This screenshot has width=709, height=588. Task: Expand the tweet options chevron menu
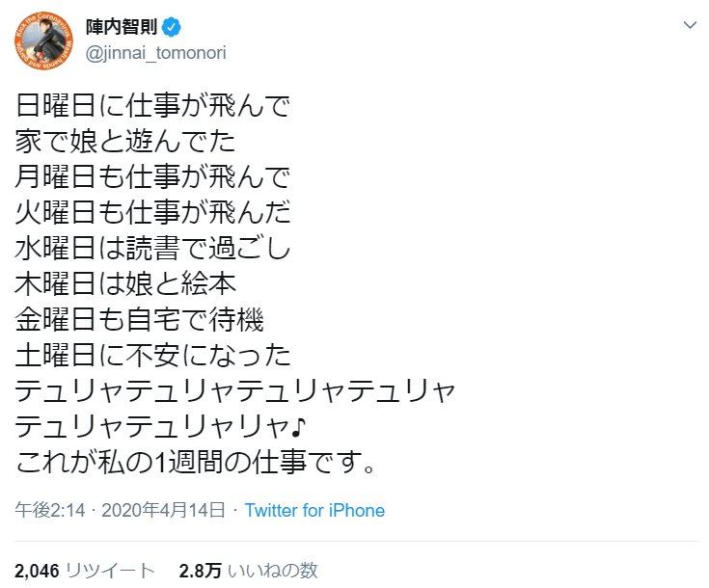point(689,24)
